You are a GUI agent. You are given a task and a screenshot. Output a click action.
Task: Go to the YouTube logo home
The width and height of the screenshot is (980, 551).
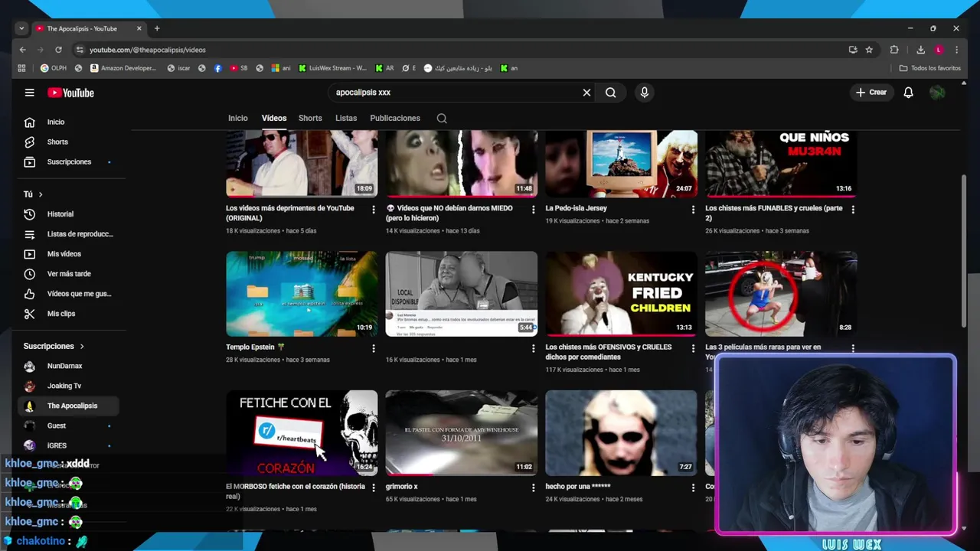[70, 93]
